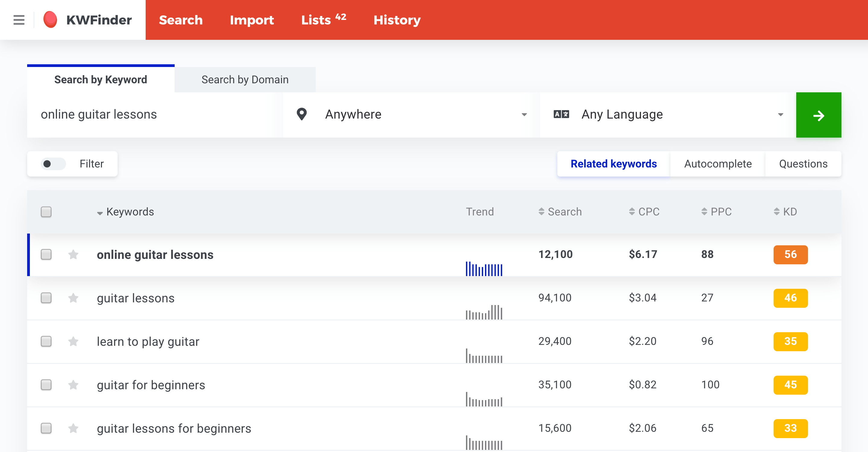Check the guitar lessons row checkbox
Viewport: 868px width, 452px height.
(x=46, y=298)
